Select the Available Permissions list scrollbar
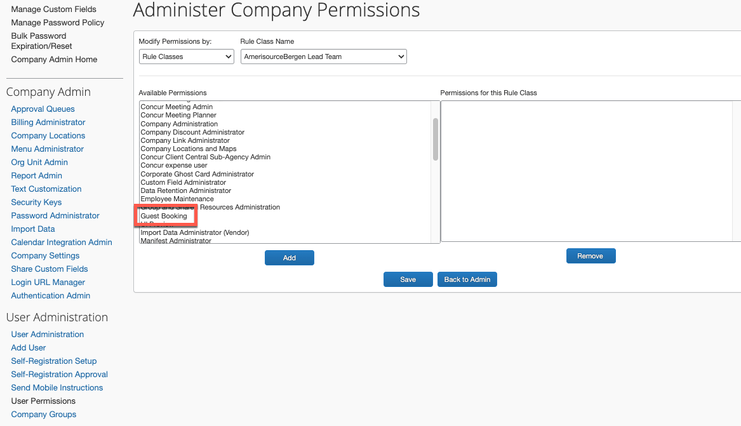This screenshot has height=426, width=741. [x=435, y=139]
